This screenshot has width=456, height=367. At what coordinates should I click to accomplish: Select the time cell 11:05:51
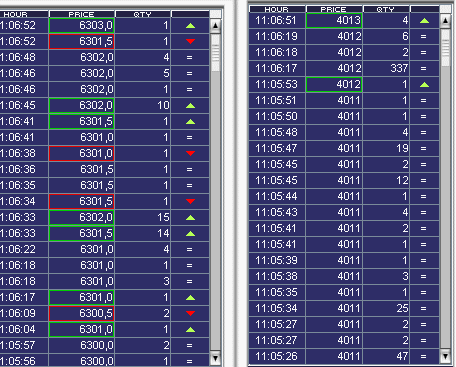click(277, 101)
